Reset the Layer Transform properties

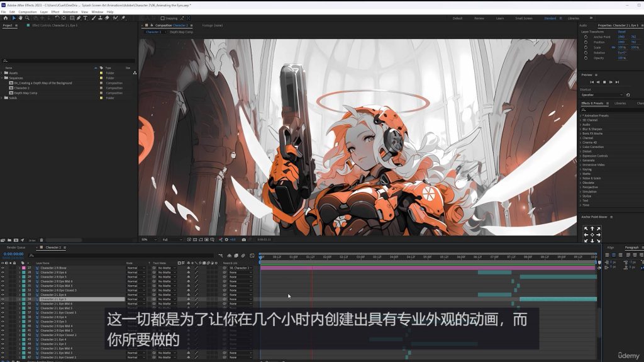tap(622, 31)
